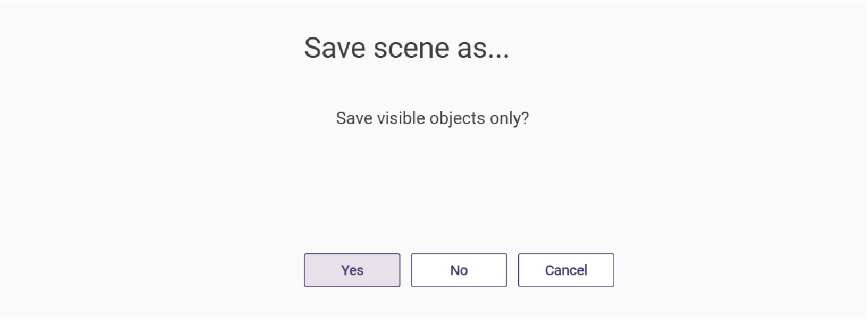Choose Cancel to close the prompt

tap(566, 270)
